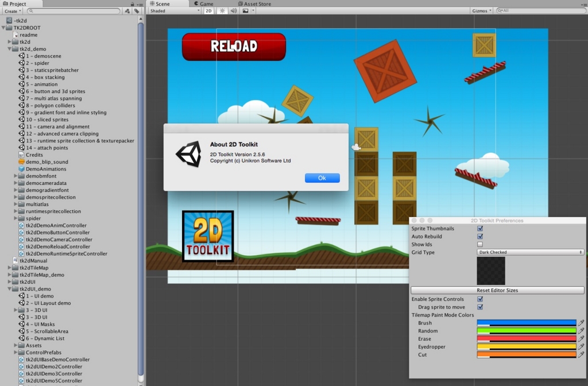This screenshot has height=386, width=588.
Task: Select the tk2dDemoAnimController script
Action: pos(52,225)
